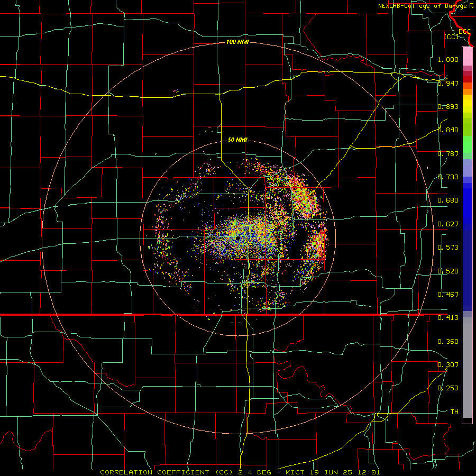The width and height of the screenshot is (476, 476).
Task: Select the 0.307 legend value
Action: 448,365
